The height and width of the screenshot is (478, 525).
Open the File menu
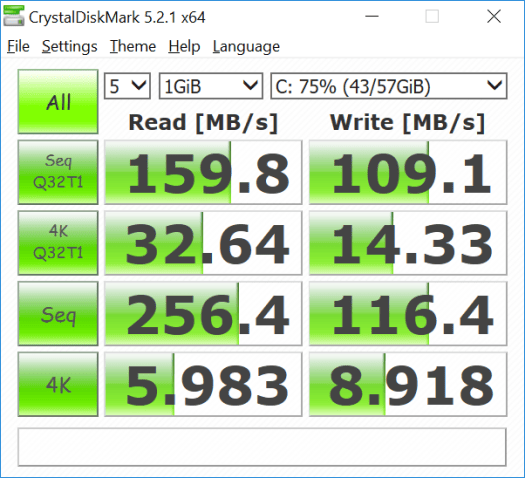(18, 46)
